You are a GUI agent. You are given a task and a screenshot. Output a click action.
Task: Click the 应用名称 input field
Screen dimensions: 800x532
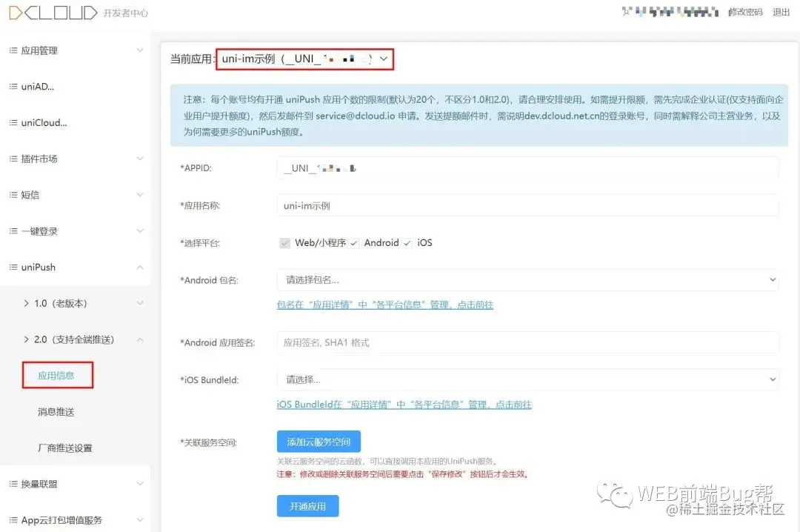click(527, 206)
